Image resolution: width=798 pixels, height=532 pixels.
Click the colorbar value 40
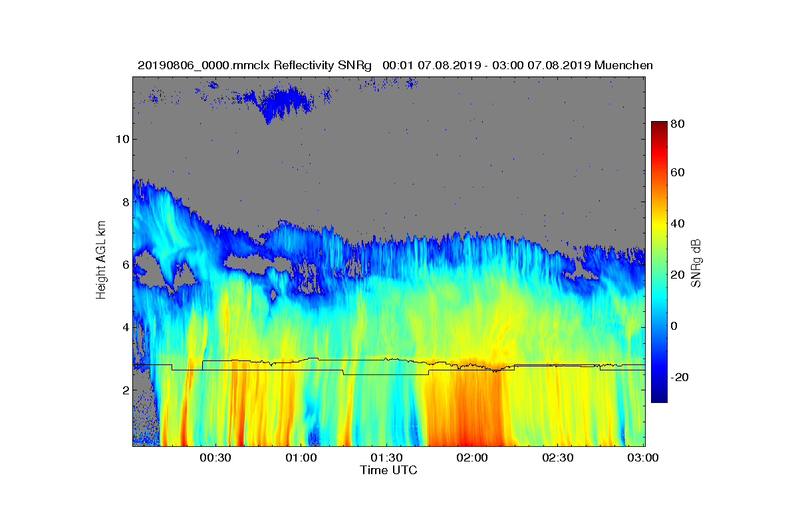[678, 223]
